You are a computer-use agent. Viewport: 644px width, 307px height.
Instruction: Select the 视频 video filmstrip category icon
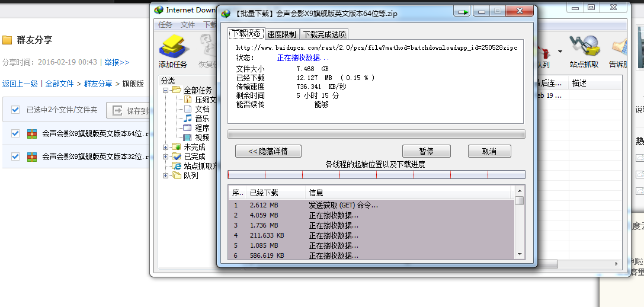(x=188, y=137)
